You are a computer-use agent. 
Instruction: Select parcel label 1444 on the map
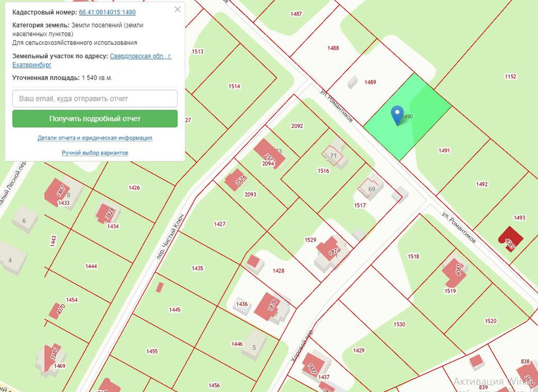coord(91,266)
